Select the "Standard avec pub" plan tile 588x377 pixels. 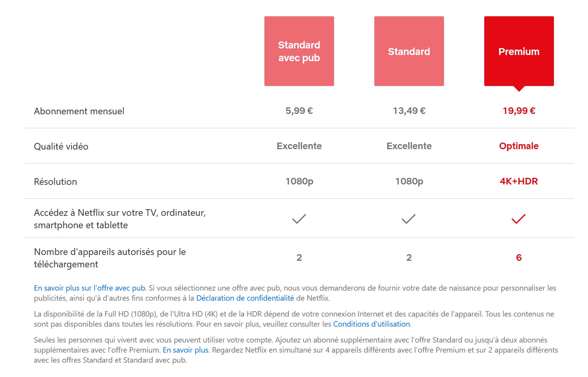[x=299, y=51]
